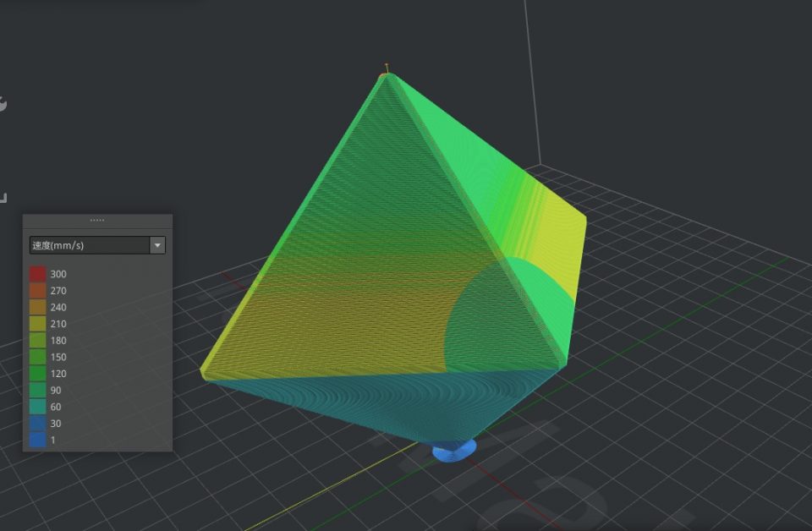Open the 速度(mm/s) view type dropdown
This screenshot has width=812, height=531.
(97, 245)
